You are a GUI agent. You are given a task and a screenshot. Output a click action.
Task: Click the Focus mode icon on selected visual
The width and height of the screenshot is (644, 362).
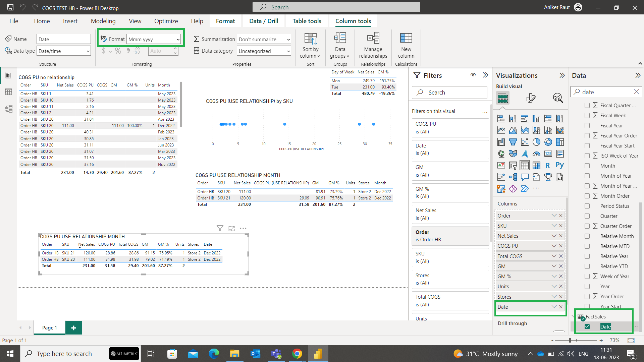pyautogui.click(x=231, y=228)
